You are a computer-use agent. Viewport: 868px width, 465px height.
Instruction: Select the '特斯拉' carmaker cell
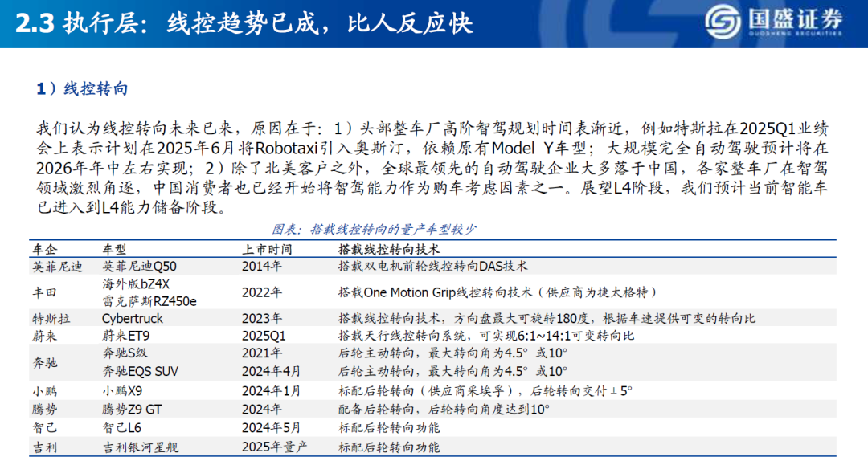(51, 319)
